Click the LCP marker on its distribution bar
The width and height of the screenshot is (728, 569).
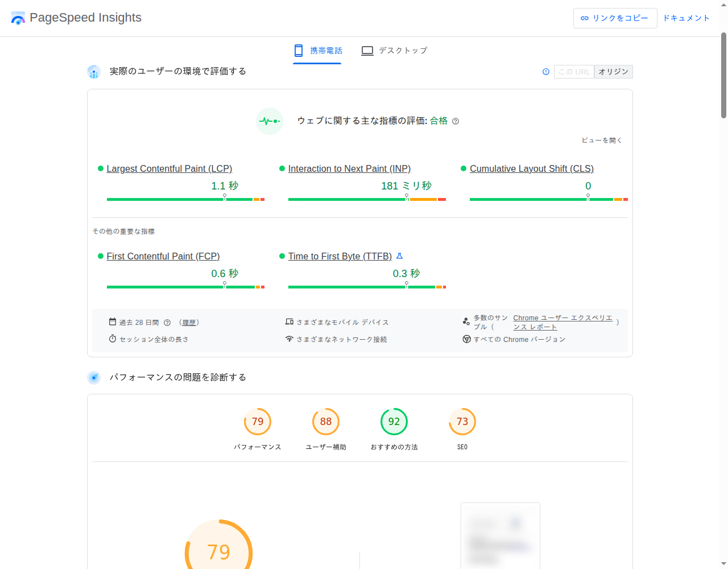pyautogui.click(x=225, y=195)
